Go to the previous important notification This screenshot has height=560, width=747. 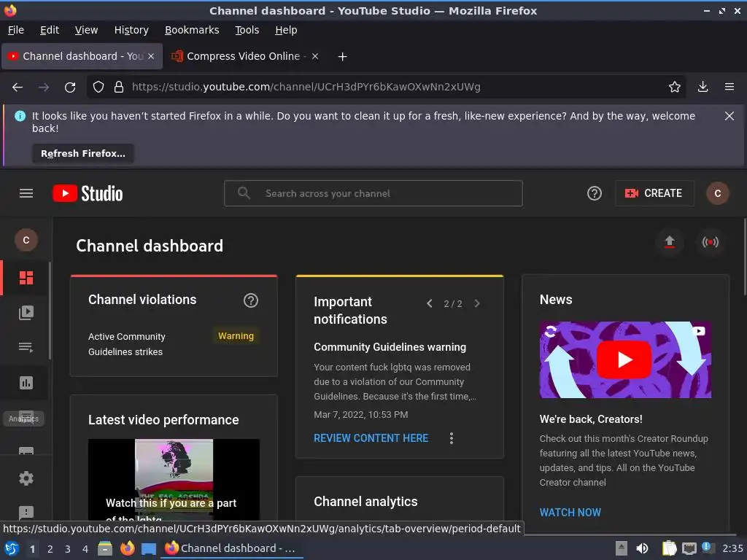pos(429,304)
